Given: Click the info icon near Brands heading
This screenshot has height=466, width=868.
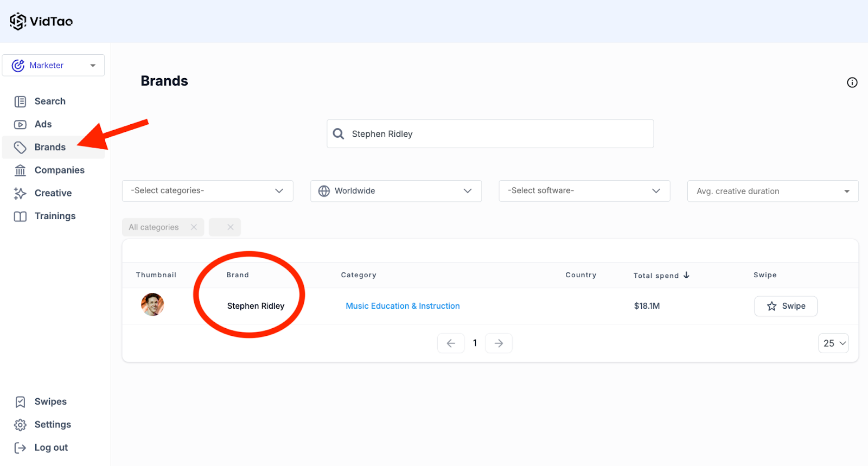Looking at the screenshot, I should click(x=852, y=82).
